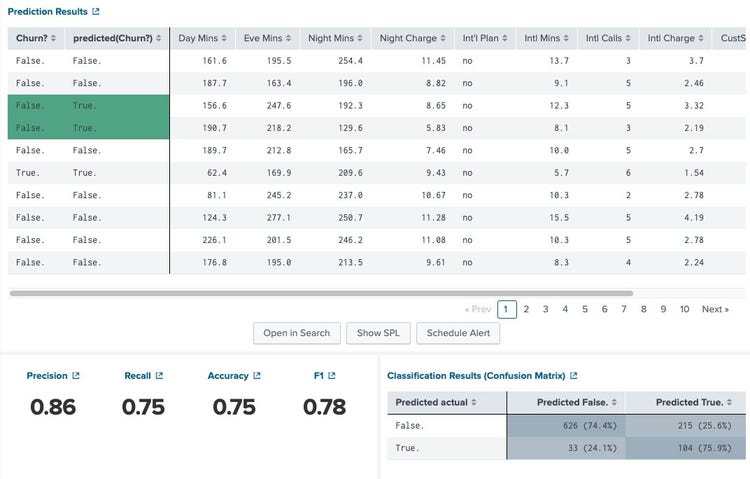Click the Show SPL button

379,333
